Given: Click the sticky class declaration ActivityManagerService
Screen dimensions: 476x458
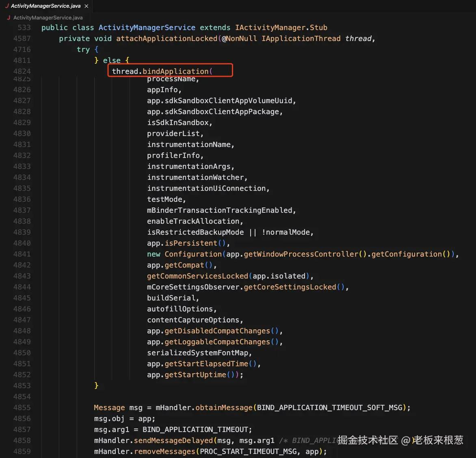Looking at the screenshot, I should point(147,28).
